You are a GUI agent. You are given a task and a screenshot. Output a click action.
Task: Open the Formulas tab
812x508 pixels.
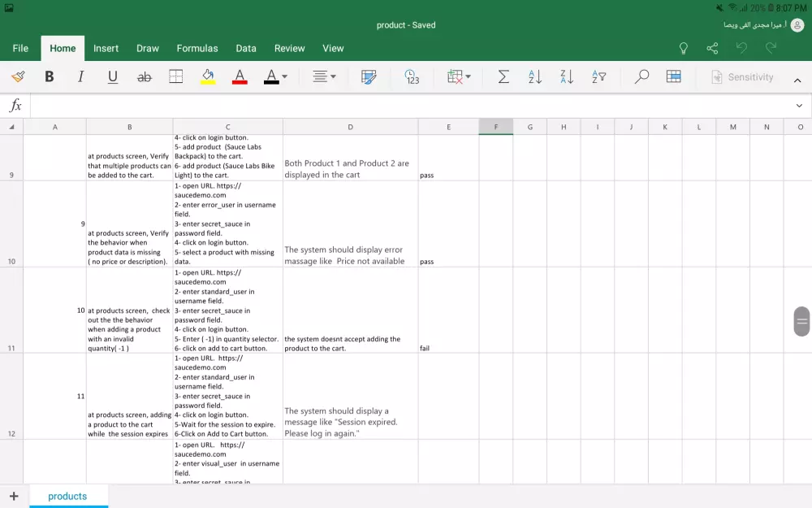[x=197, y=49]
